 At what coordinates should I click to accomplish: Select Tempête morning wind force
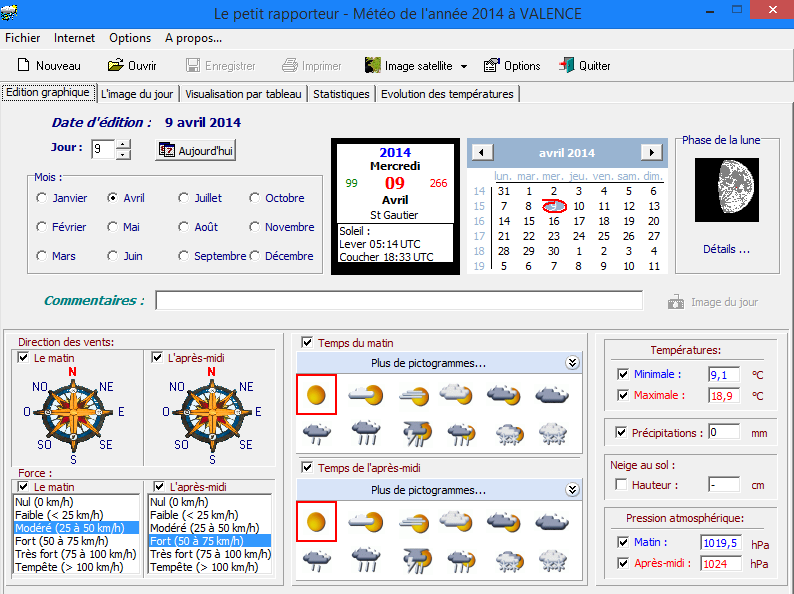76,567
